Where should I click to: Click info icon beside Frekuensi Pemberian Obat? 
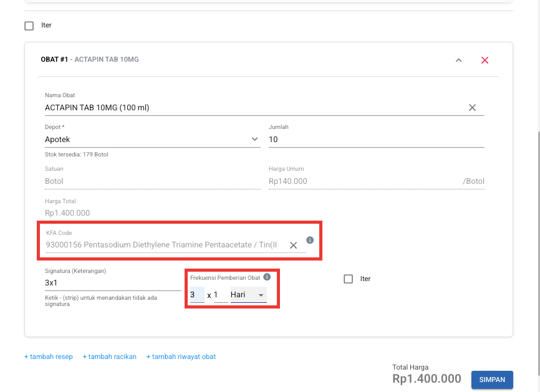click(267, 277)
